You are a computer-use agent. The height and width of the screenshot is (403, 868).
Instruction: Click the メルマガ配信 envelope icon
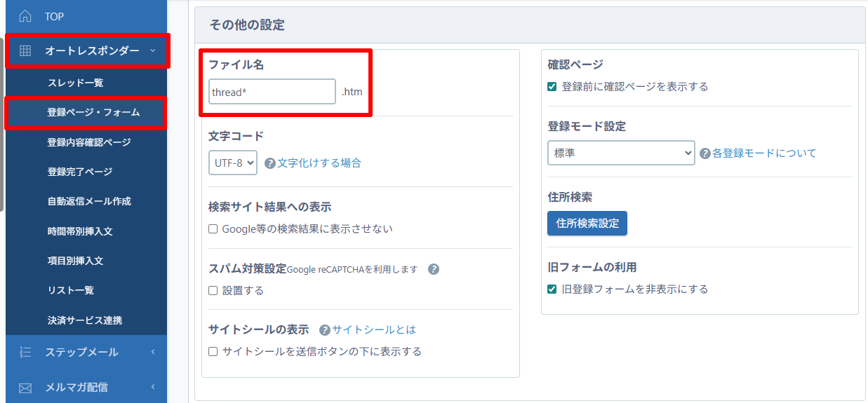[x=25, y=387]
